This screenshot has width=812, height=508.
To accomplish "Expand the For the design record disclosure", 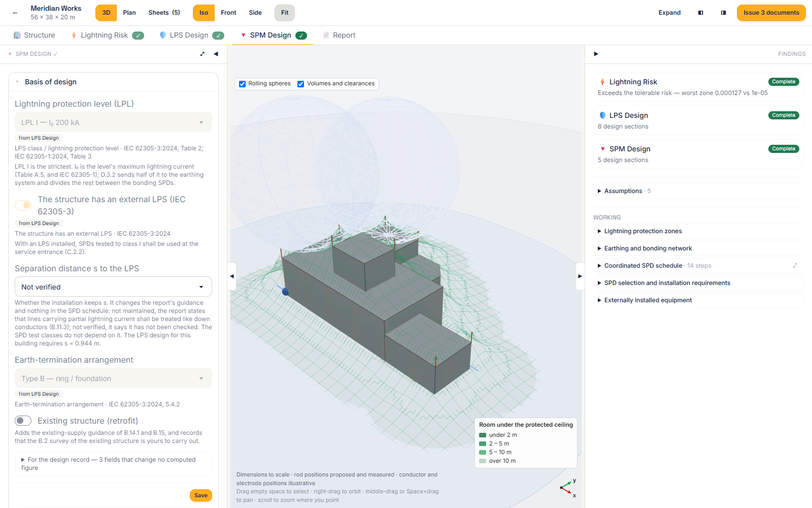I will [x=113, y=464].
